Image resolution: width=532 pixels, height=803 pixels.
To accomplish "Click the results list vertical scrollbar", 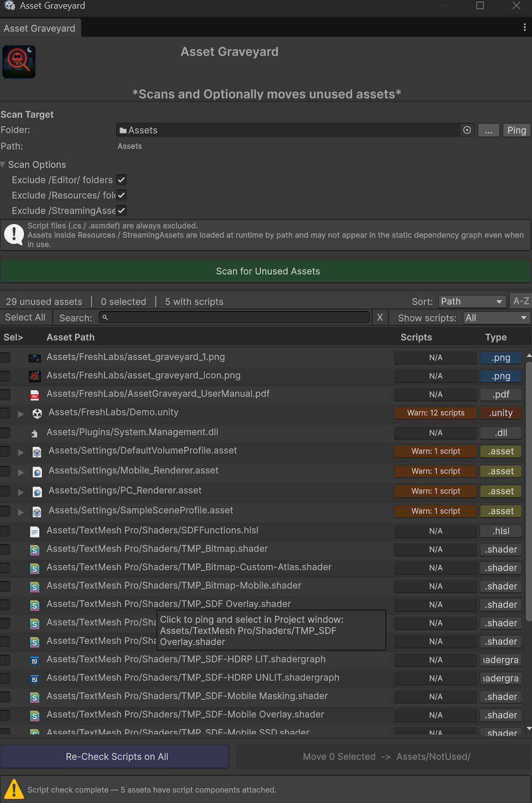I will [528, 492].
